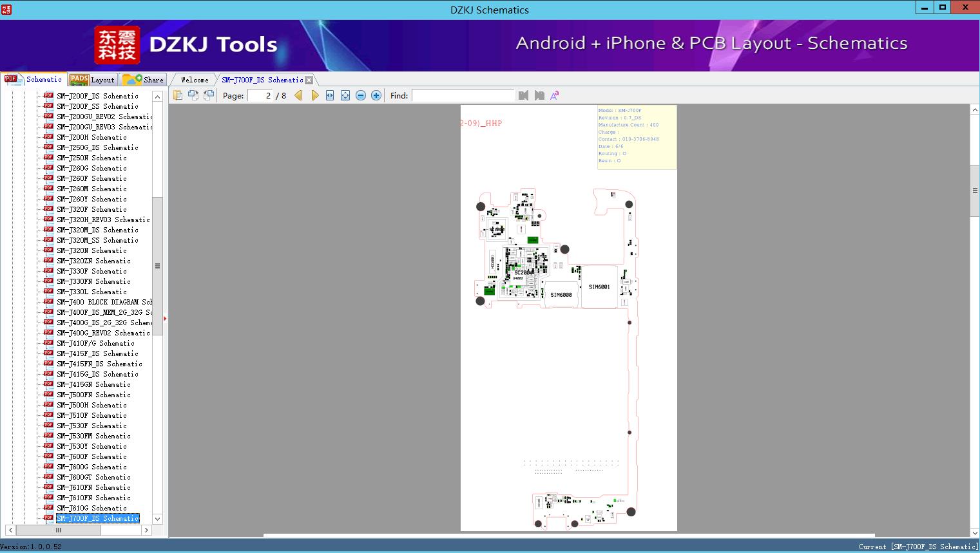Image resolution: width=980 pixels, height=553 pixels.
Task: Go to the previous page
Action: [298, 95]
